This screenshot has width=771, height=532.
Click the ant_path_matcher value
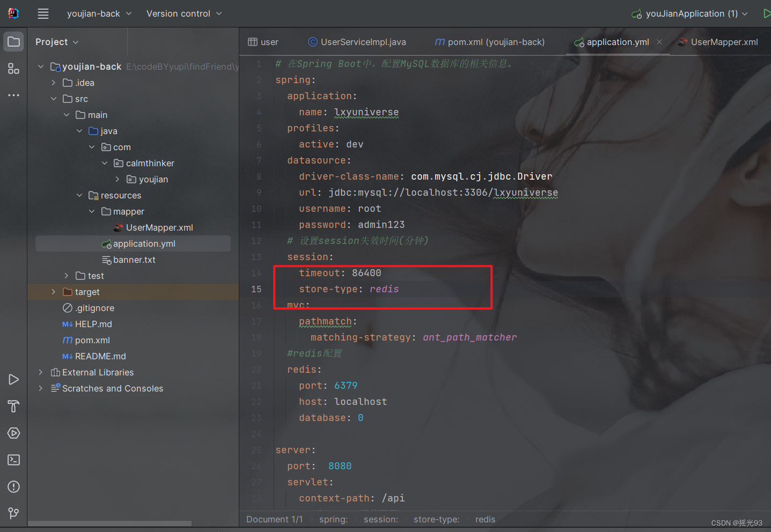[469, 337]
